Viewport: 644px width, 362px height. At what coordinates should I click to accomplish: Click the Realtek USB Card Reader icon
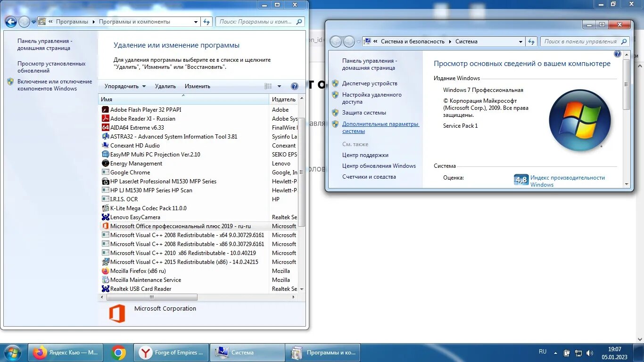click(106, 288)
